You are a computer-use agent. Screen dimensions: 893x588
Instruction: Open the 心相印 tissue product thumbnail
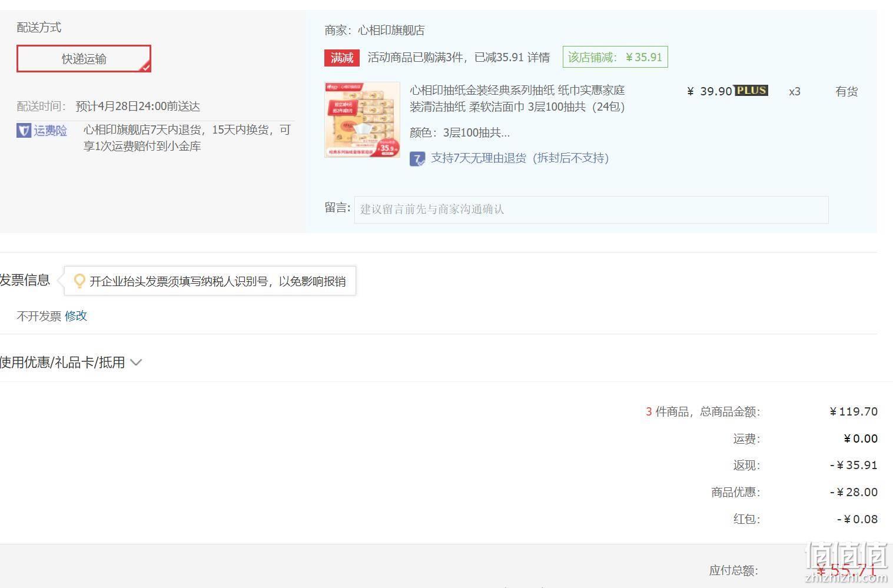click(362, 119)
